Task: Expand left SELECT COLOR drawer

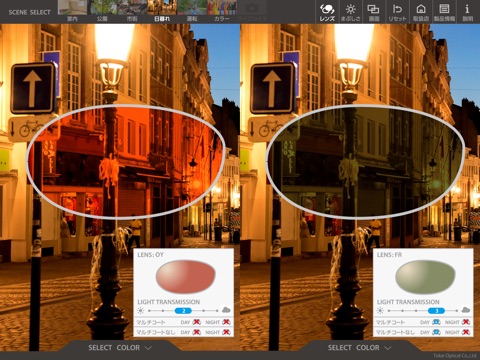Action: 120,348
